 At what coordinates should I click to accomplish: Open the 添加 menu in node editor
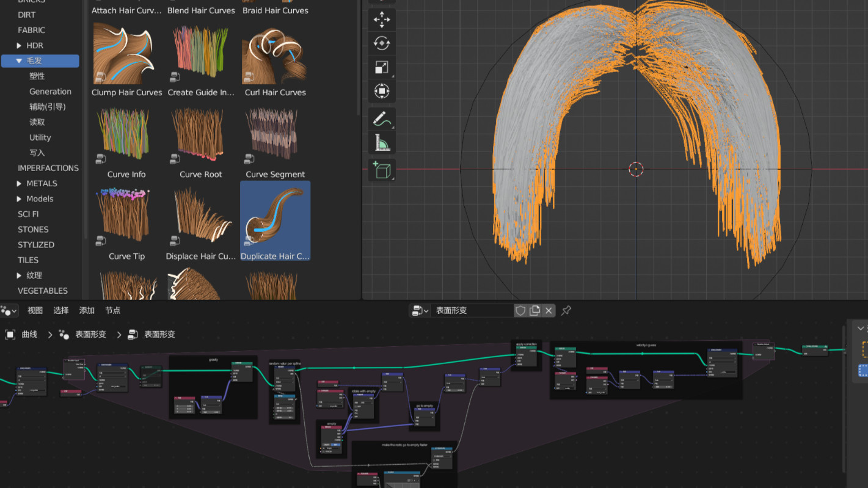tap(87, 310)
